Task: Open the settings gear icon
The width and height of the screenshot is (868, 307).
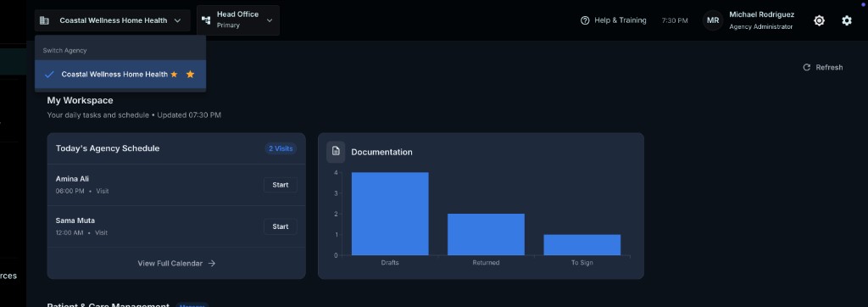Action: [847, 20]
